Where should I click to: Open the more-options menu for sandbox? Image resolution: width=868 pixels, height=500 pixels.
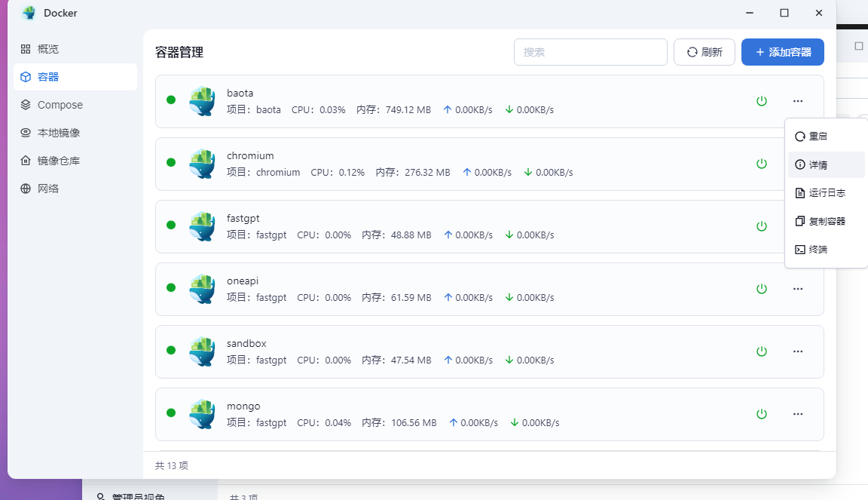click(x=798, y=351)
